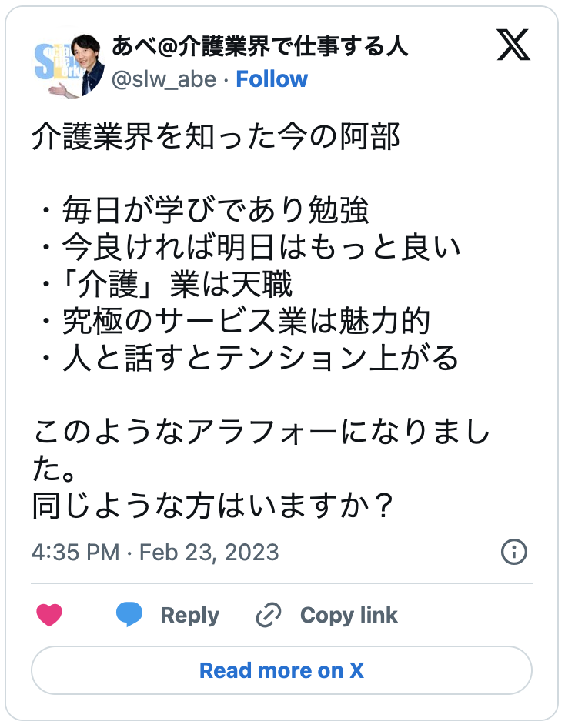Click the display name あべ@介護業界で仕事する人

click(259, 48)
